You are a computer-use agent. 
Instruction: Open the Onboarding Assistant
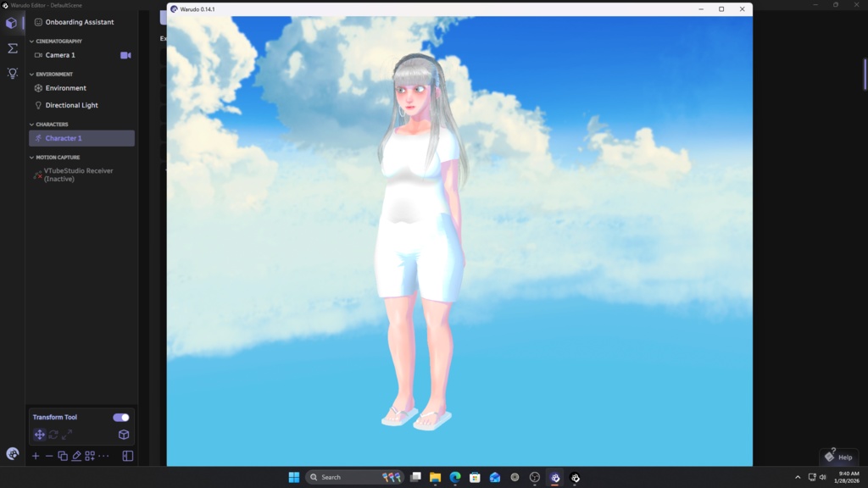click(x=75, y=21)
